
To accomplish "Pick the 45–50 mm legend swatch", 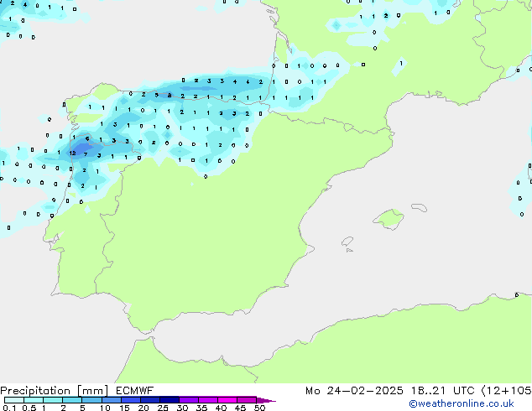I will [x=247, y=400].
